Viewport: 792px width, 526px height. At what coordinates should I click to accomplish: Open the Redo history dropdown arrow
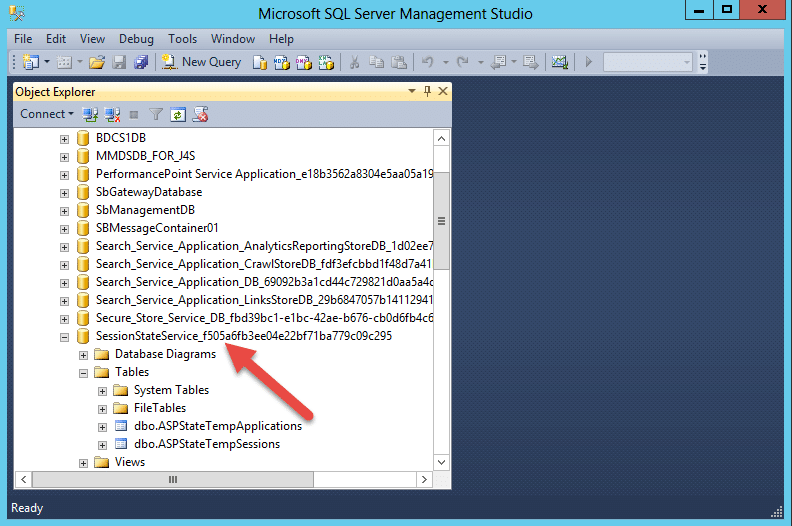(x=480, y=63)
